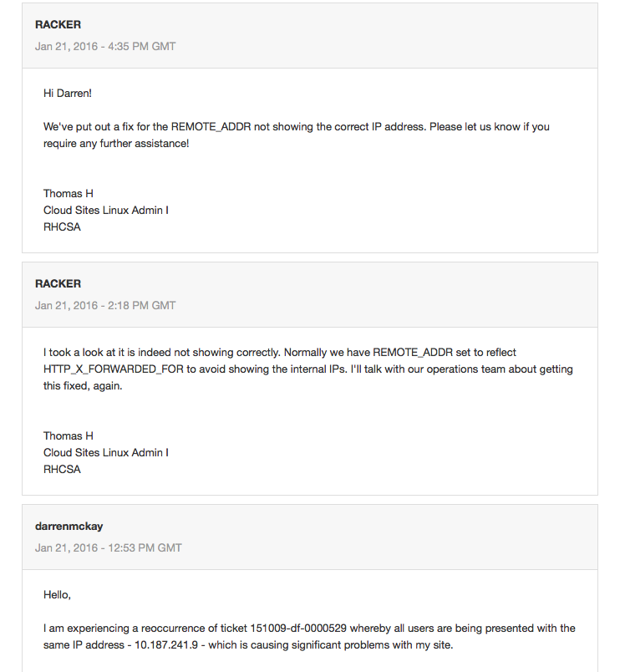Click 'this fixed, again.' text
The image size is (620, 672).
tap(83, 386)
